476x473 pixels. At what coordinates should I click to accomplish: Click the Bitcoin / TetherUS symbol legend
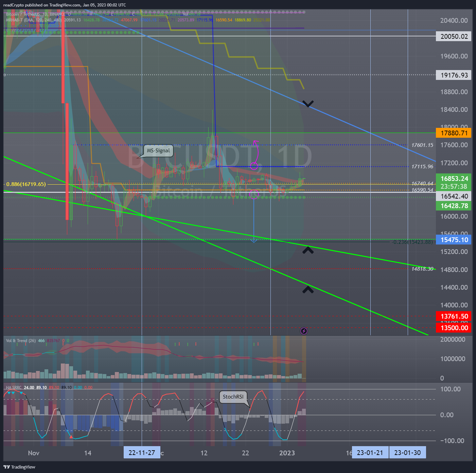35,14
